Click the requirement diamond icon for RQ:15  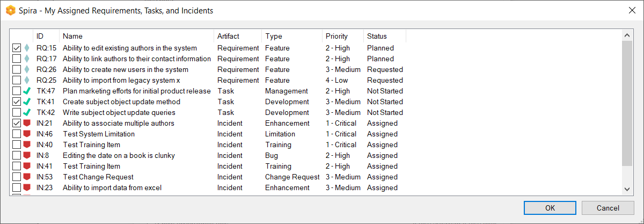27,48
